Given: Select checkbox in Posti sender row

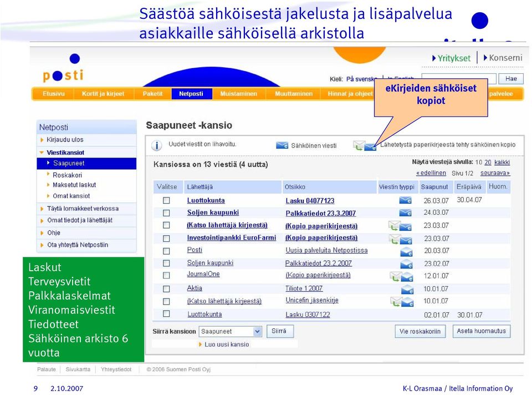Looking at the screenshot, I should click(166, 251).
